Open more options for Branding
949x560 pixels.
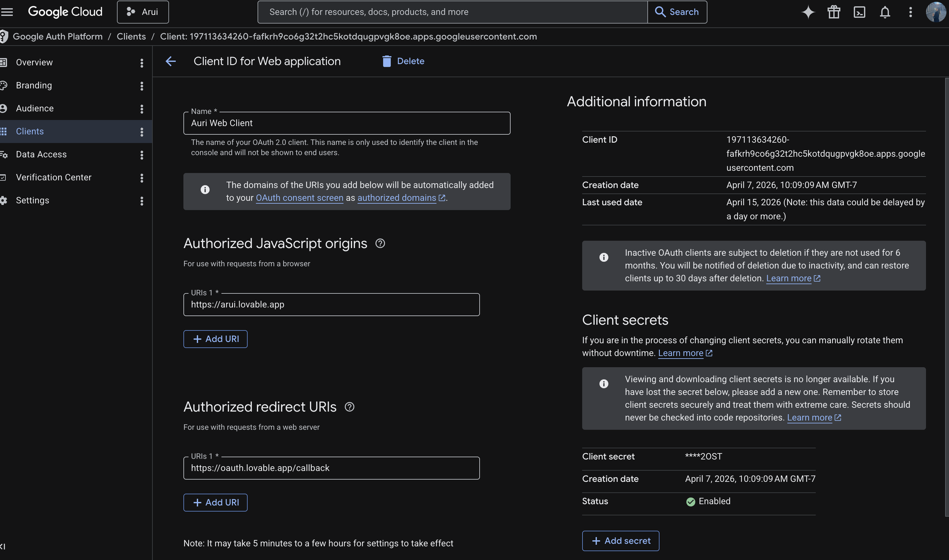pyautogui.click(x=142, y=86)
